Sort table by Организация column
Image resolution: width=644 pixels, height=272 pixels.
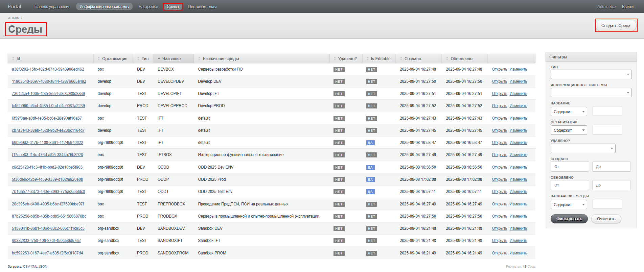[115, 58]
